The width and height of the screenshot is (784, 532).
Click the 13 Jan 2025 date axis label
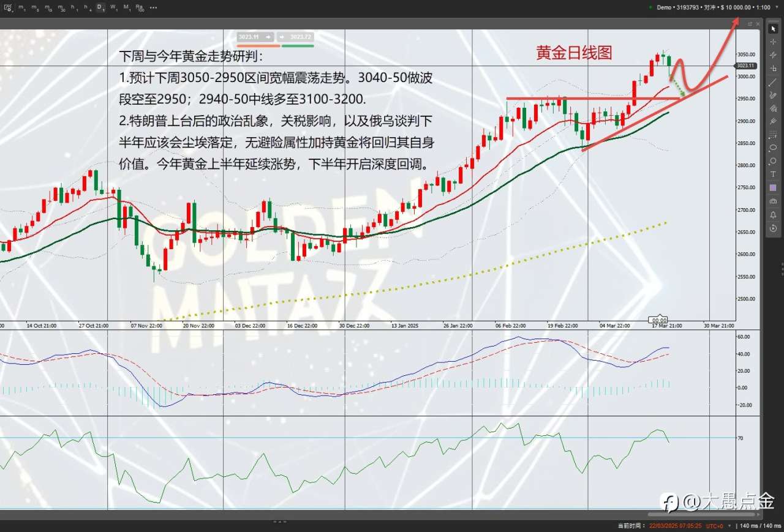coord(404,326)
